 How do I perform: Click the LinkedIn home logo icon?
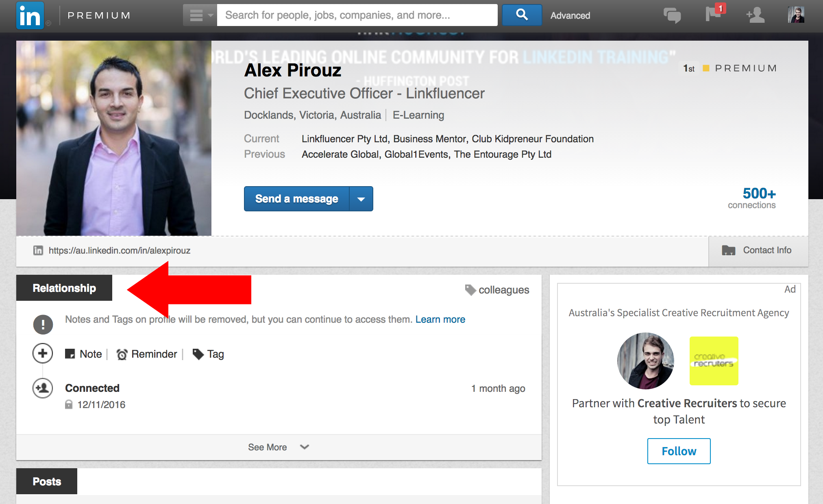point(30,15)
